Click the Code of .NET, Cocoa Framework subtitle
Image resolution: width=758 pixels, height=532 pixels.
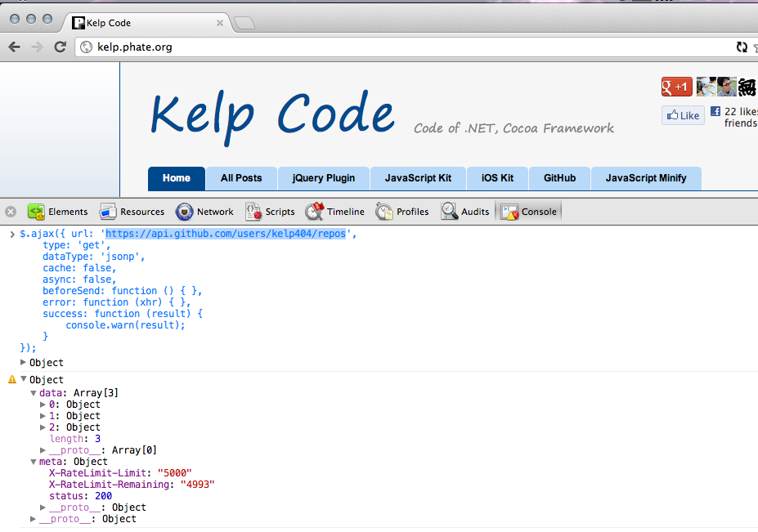tap(514, 128)
